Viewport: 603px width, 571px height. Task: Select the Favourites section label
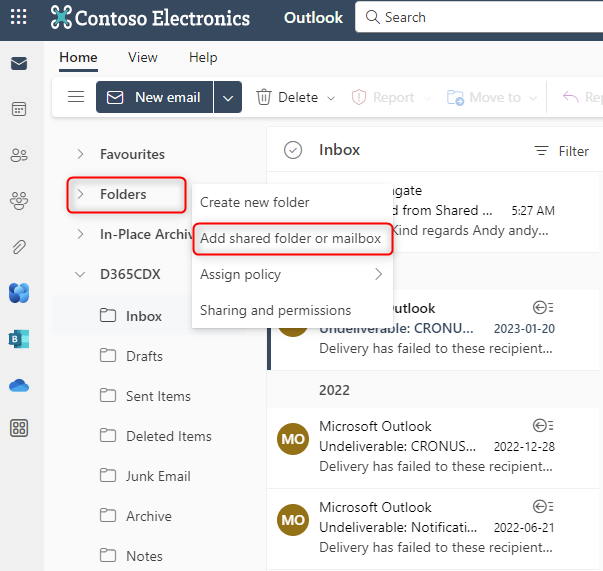[132, 154]
